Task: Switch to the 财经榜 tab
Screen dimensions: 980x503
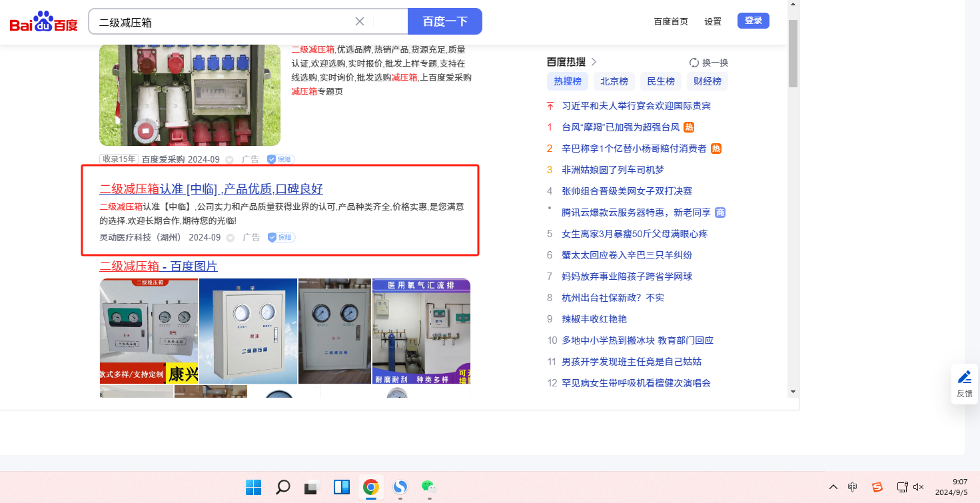Action: point(708,81)
